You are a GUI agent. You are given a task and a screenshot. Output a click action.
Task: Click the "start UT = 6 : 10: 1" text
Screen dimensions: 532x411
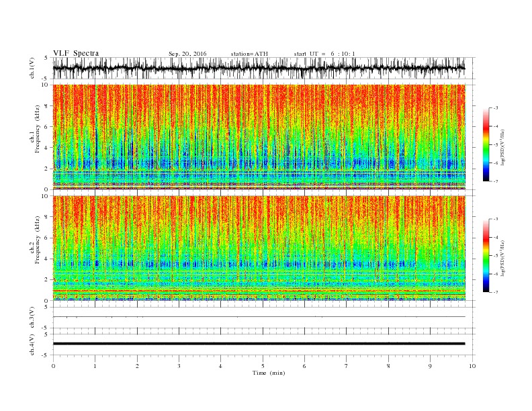324,54
